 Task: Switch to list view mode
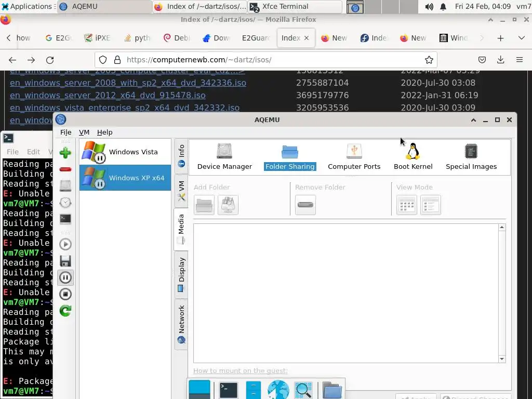pyautogui.click(x=431, y=205)
